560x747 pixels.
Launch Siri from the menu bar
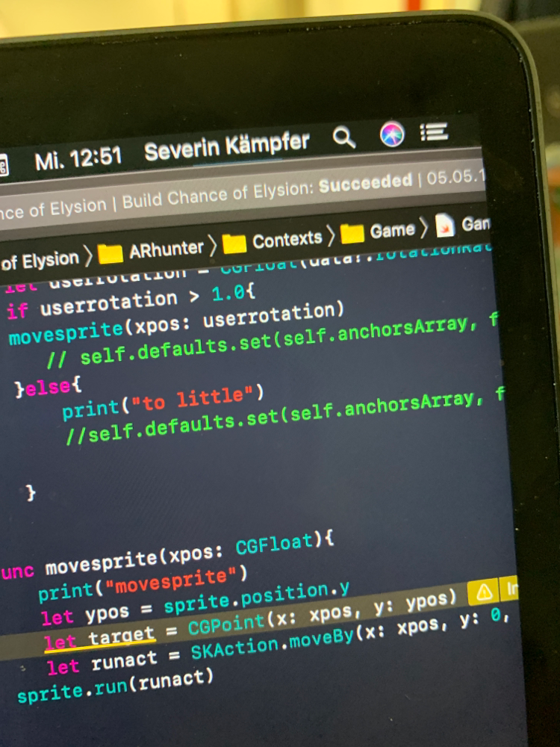click(392, 134)
